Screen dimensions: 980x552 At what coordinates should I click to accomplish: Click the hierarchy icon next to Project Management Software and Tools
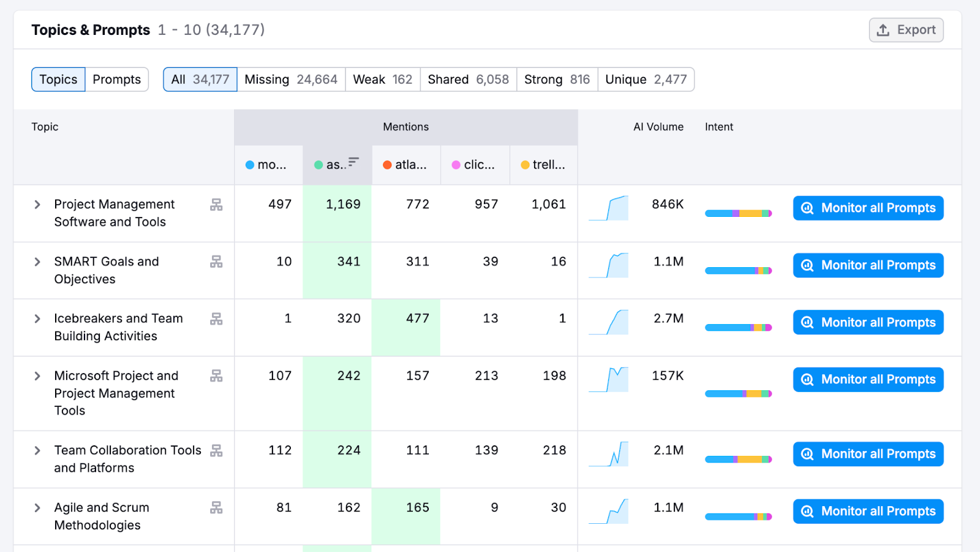216,204
